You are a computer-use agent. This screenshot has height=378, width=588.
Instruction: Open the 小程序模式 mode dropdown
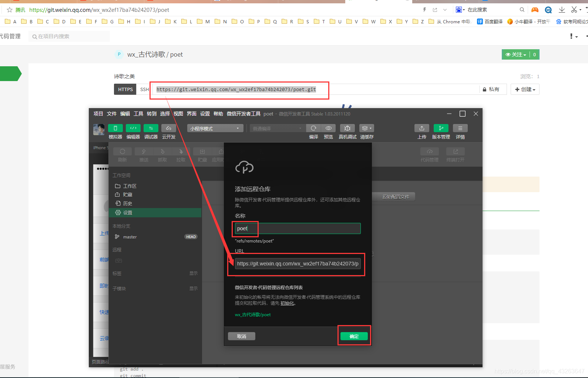(215, 128)
